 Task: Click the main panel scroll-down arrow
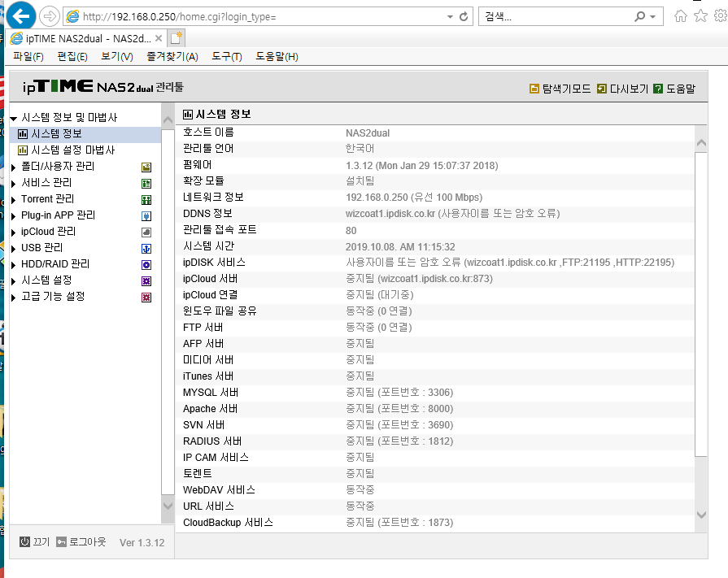click(701, 515)
